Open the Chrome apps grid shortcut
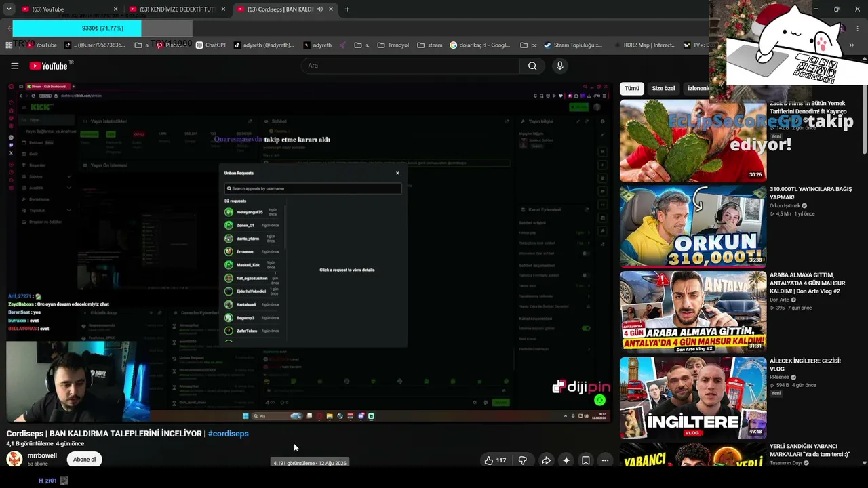 (9, 45)
